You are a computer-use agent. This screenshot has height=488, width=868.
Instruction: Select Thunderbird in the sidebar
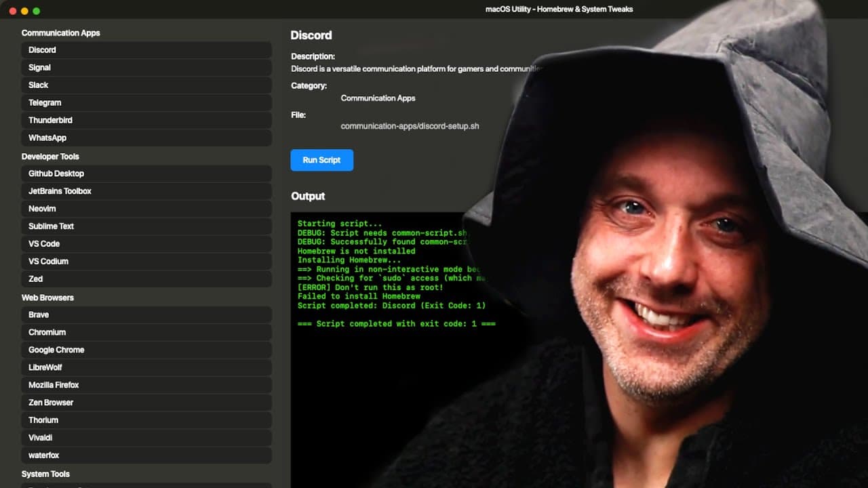(x=146, y=121)
